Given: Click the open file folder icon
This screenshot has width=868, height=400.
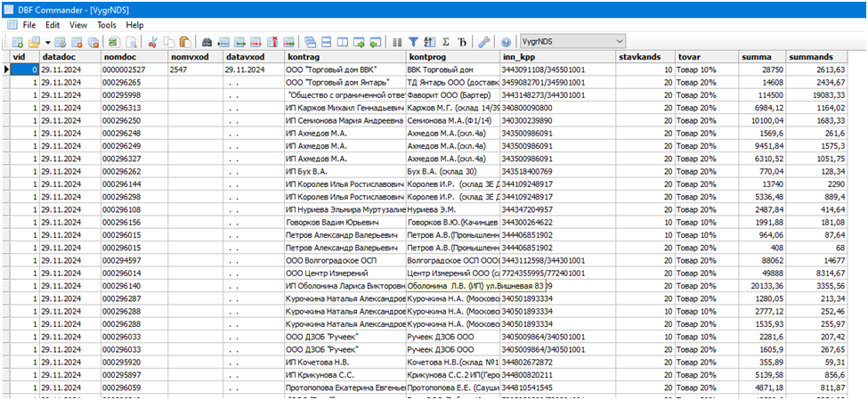Looking at the screenshot, I should point(34,42).
